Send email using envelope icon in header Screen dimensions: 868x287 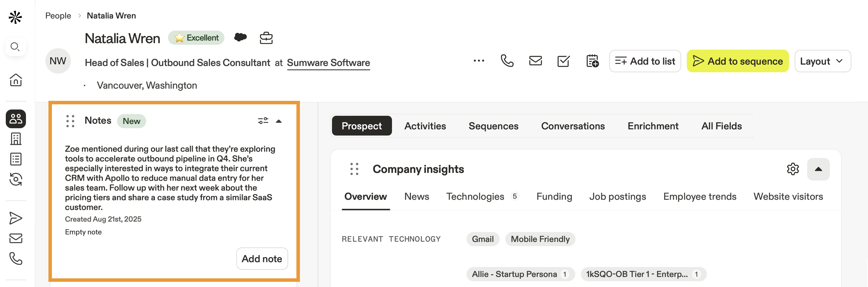click(x=535, y=61)
